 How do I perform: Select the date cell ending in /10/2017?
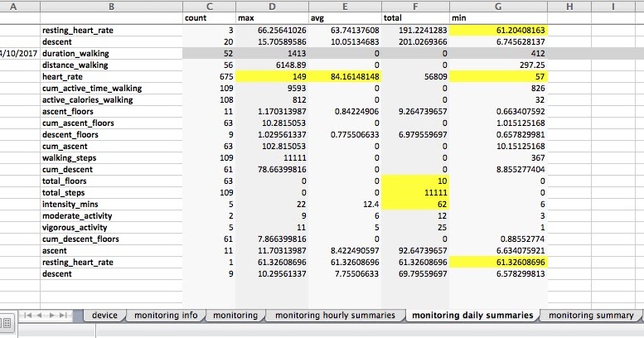tap(20, 53)
